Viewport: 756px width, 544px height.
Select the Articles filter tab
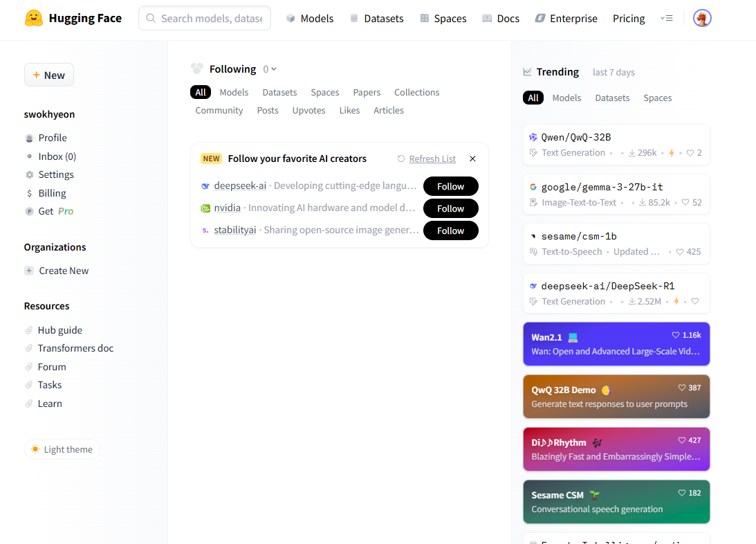coord(388,111)
